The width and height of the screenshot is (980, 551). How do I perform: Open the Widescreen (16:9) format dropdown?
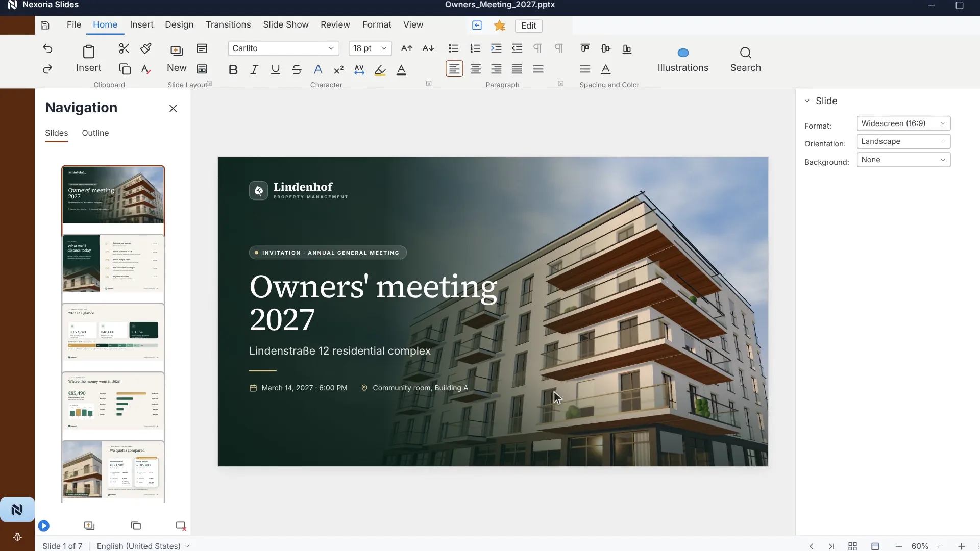[x=903, y=123]
